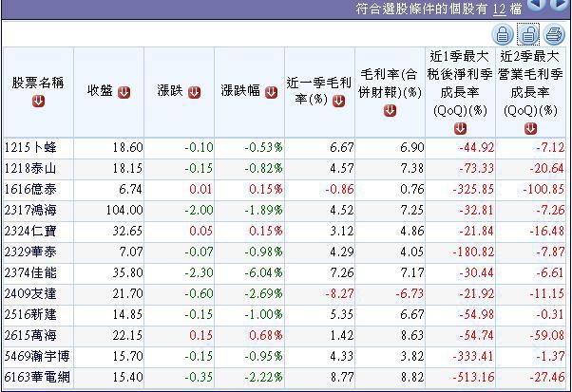Select 友達 gross margin -8.27
The height and width of the screenshot is (392, 572).
click(339, 293)
